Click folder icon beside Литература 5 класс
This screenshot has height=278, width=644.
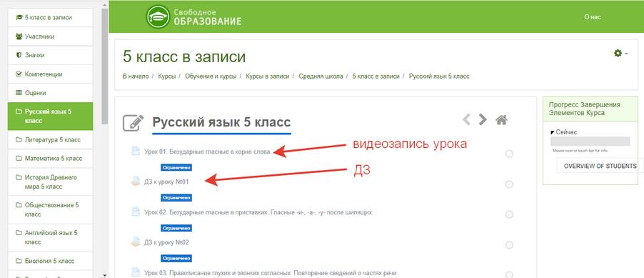pyautogui.click(x=18, y=140)
